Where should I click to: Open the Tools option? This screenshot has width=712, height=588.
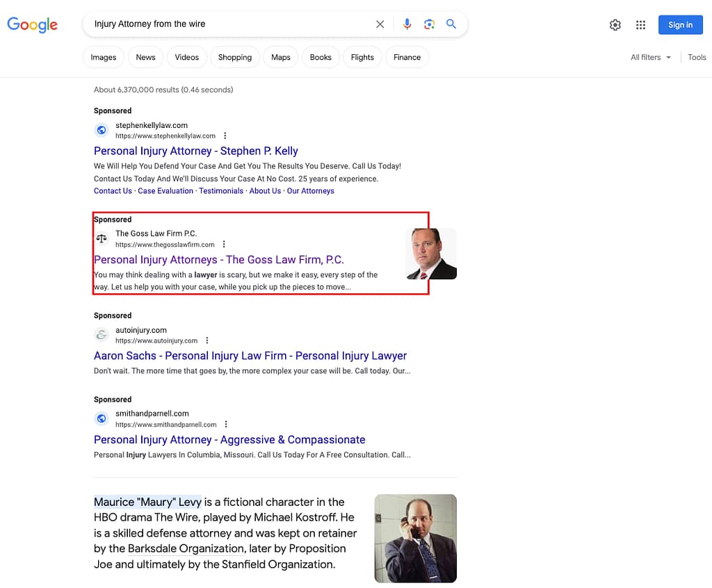(697, 57)
